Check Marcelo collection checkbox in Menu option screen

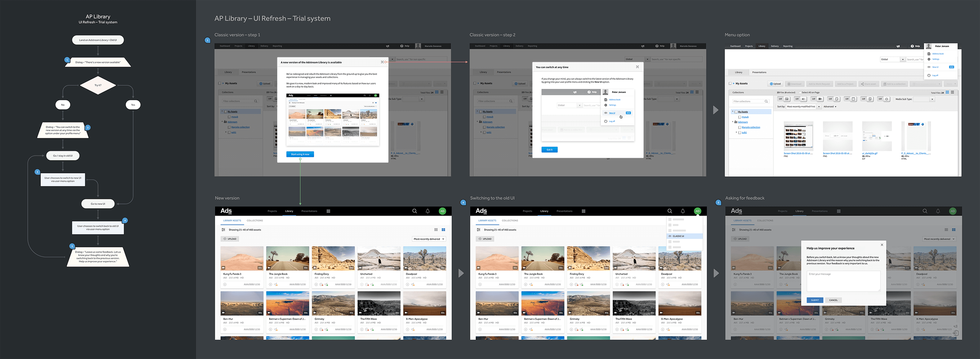coord(740,127)
